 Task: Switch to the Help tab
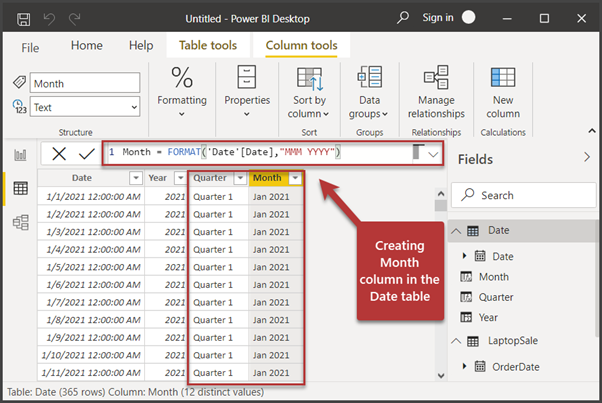[141, 46]
